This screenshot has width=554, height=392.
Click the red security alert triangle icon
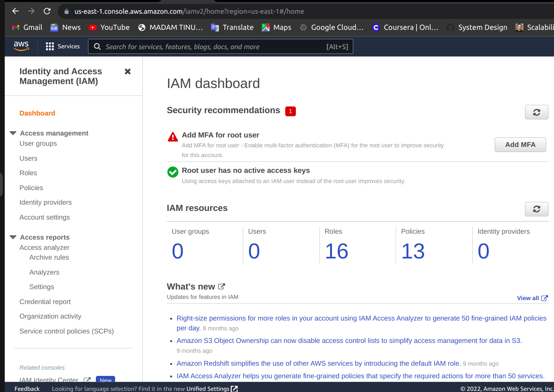[x=172, y=136]
